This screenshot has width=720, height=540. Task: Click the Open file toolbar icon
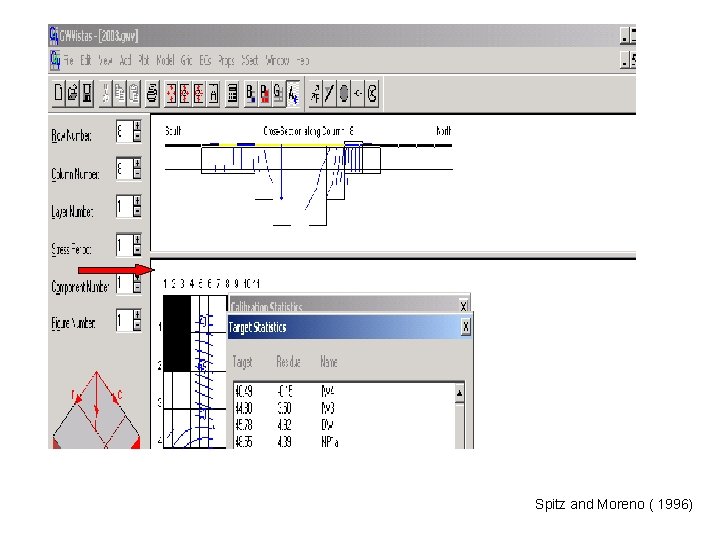click(72, 94)
